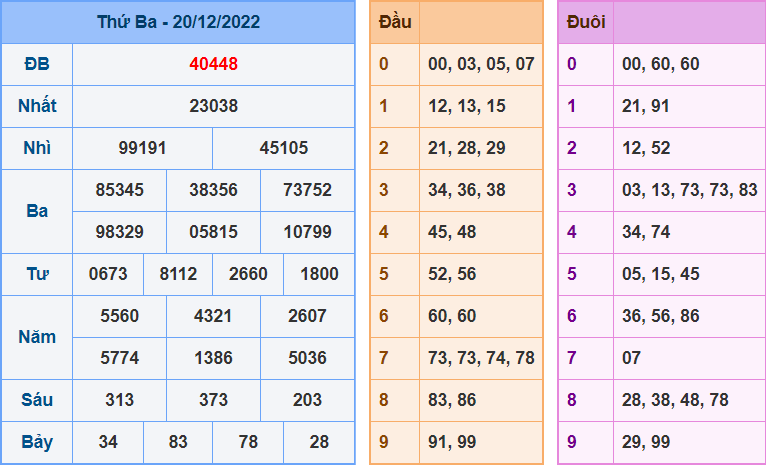Screen dimensions: 766x465
Task: Click the red special prize number 40448
Action: pos(213,64)
